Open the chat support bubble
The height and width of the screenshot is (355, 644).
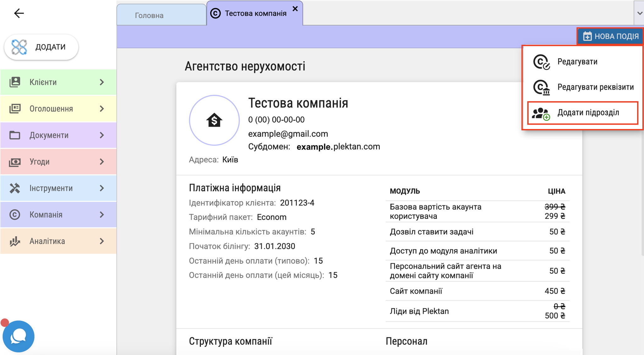19,336
